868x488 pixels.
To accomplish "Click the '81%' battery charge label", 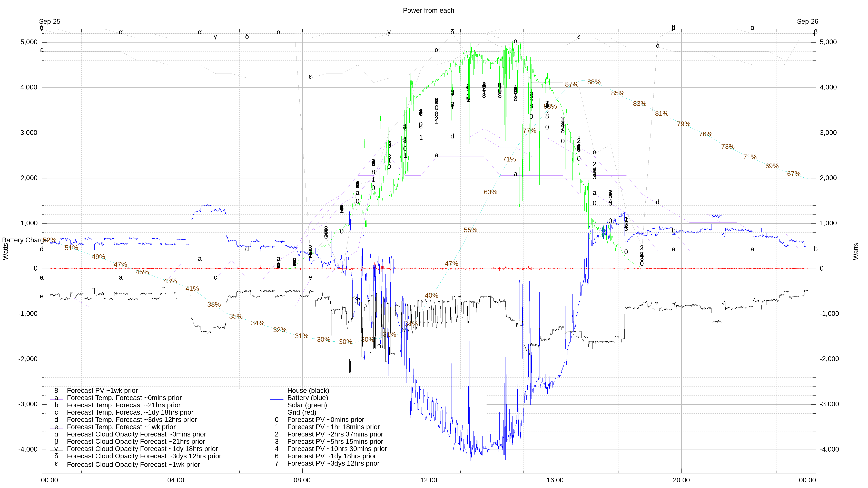I will tap(662, 114).
